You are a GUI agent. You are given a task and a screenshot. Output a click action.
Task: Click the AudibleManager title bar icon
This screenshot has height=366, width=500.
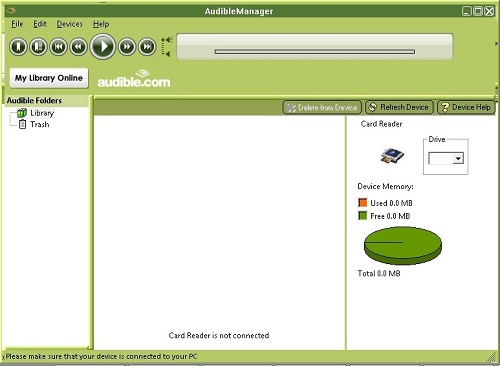tap(11, 11)
